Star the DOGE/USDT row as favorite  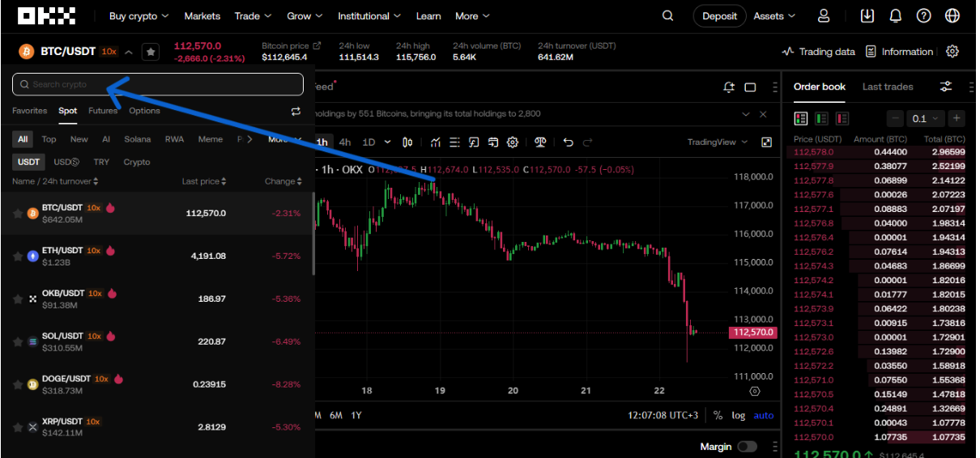click(x=18, y=384)
